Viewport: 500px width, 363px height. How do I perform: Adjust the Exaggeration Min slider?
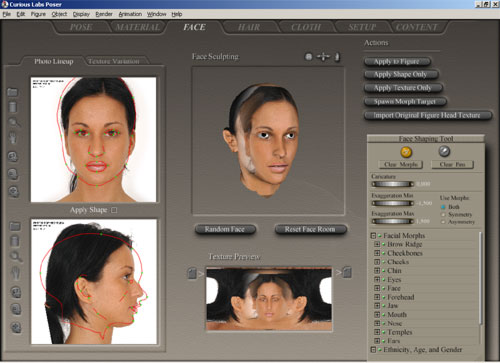(x=393, y=203)
